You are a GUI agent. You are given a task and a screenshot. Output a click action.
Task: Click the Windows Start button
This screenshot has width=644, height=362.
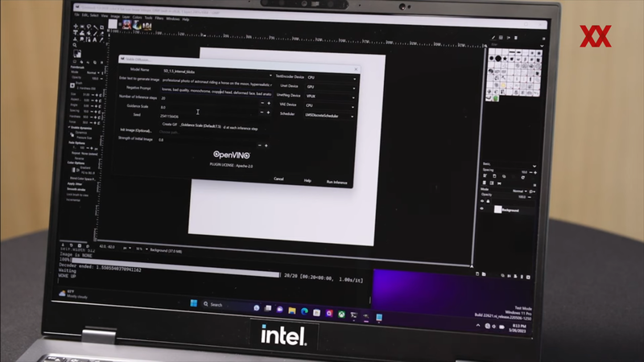(x=194, y=303)
